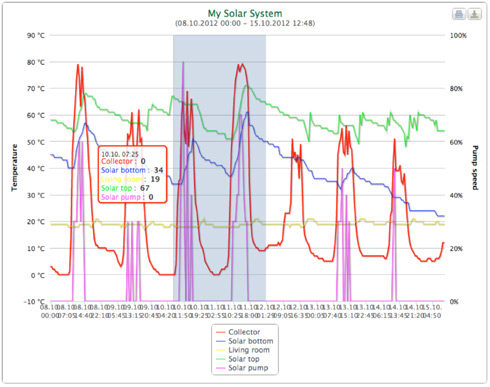Click the shaded blue selection region
The width and height of the screenshot is (490, 387).
219,168
